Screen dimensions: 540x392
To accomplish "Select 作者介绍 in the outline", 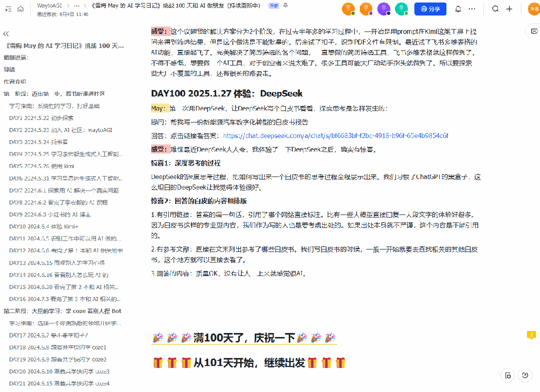I will pyautogui.click(x=15, y=81).
